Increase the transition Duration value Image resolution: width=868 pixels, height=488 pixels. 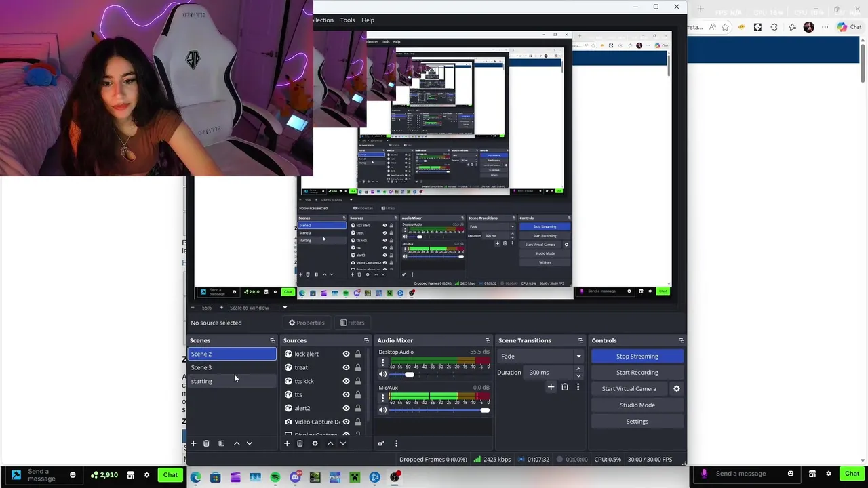tap(578, 369)
